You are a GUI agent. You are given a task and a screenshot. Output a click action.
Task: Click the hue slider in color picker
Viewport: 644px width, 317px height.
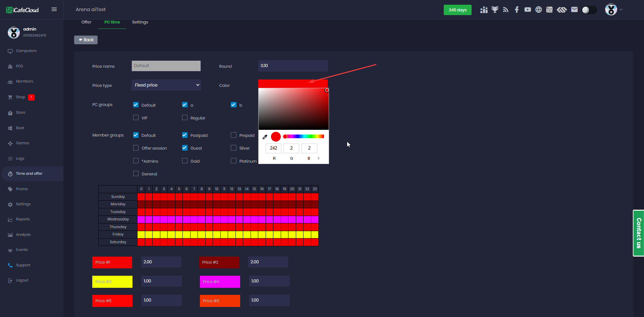coord(304,137)
